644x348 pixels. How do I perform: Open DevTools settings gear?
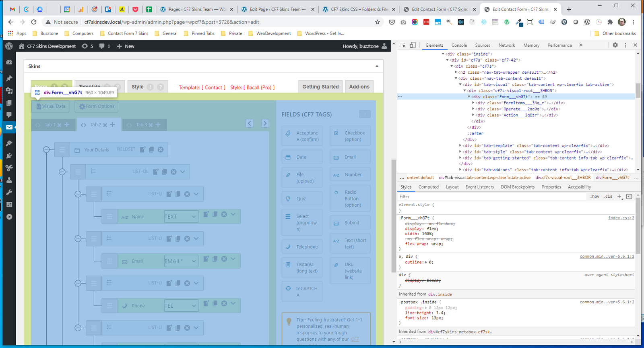coord(615,45)
